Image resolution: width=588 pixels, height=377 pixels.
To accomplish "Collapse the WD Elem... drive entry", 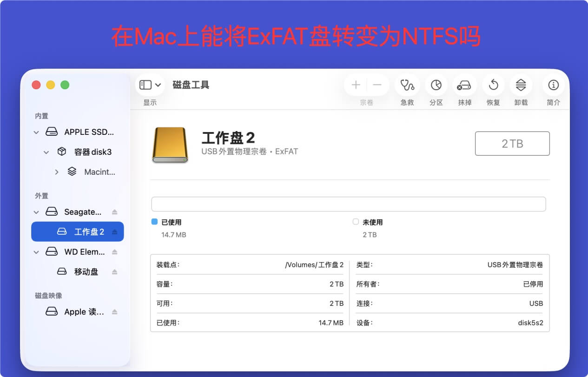I will coord(36,251).
